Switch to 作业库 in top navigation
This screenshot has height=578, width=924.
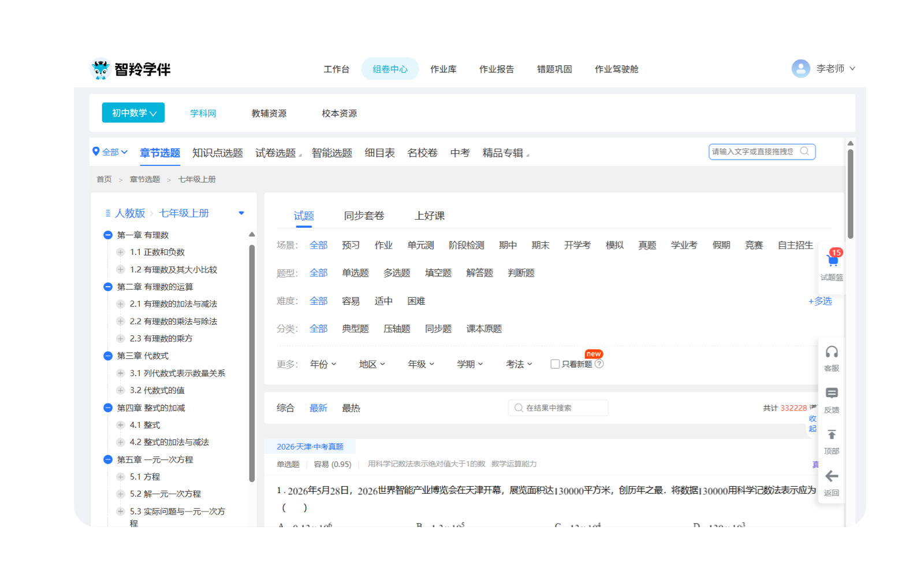(x=443, y=69)
